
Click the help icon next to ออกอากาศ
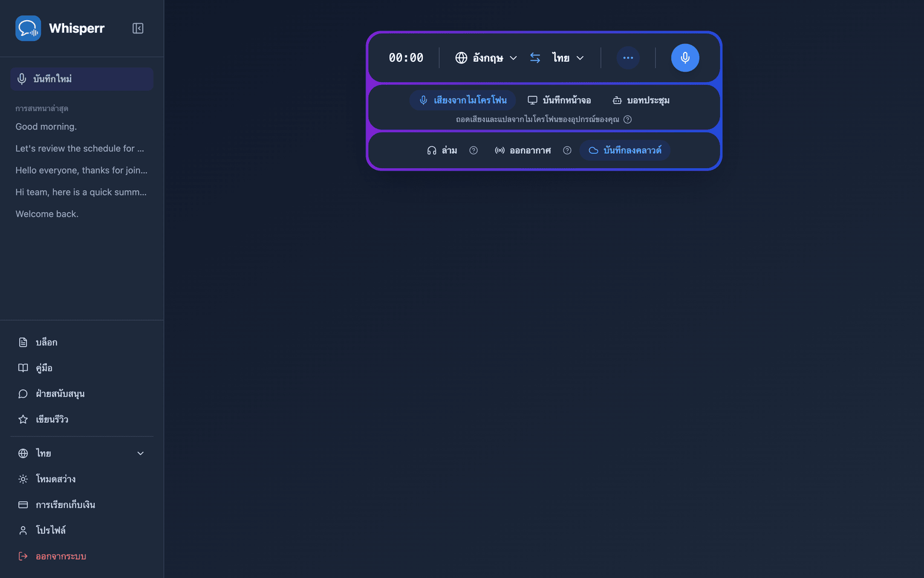[x=567, y=150]
